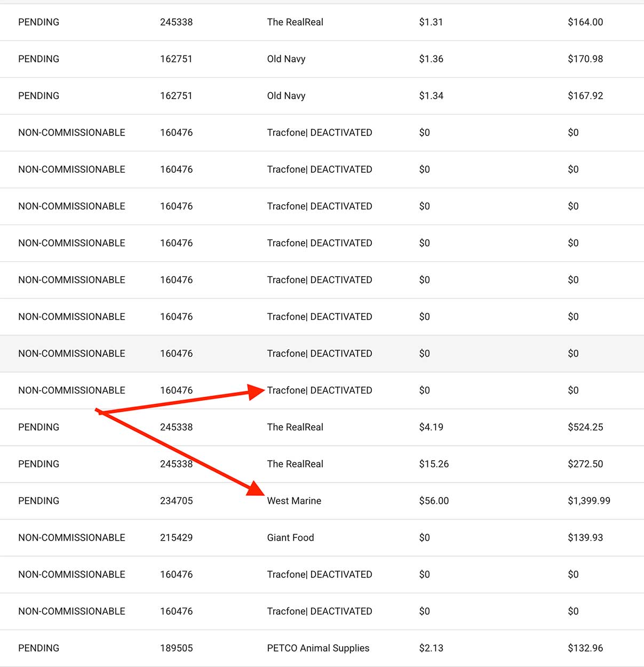Select The RealReal in the $524.25 row
644x667 pixels.
click(x=295, y=427)
